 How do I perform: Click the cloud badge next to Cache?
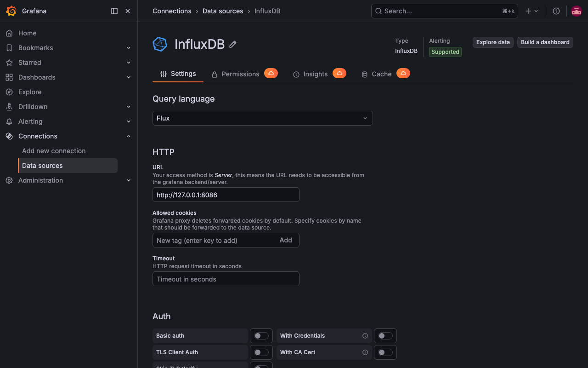click(403, 73)
